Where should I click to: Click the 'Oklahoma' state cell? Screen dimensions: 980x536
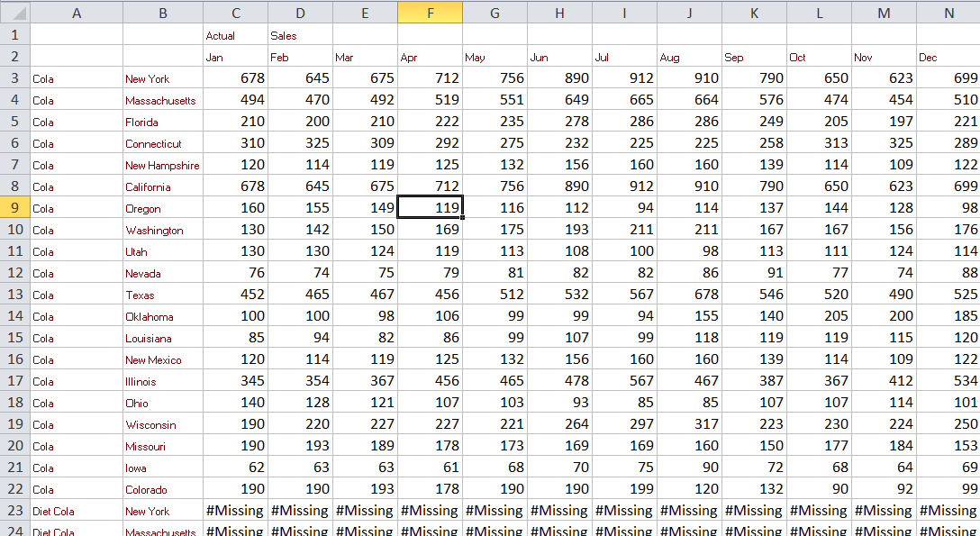click(x=163, y=316)
